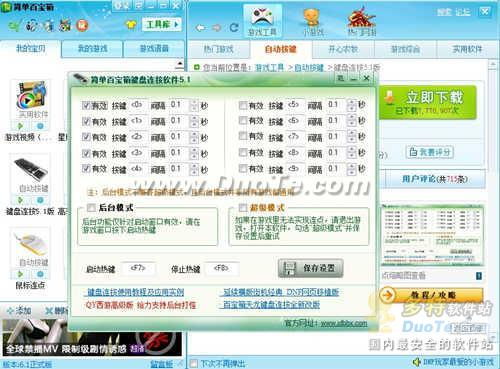500x369 pixels.
Task: Uncheck 有效 checkbox for key <0>
Action: click(x=86, y=106)
